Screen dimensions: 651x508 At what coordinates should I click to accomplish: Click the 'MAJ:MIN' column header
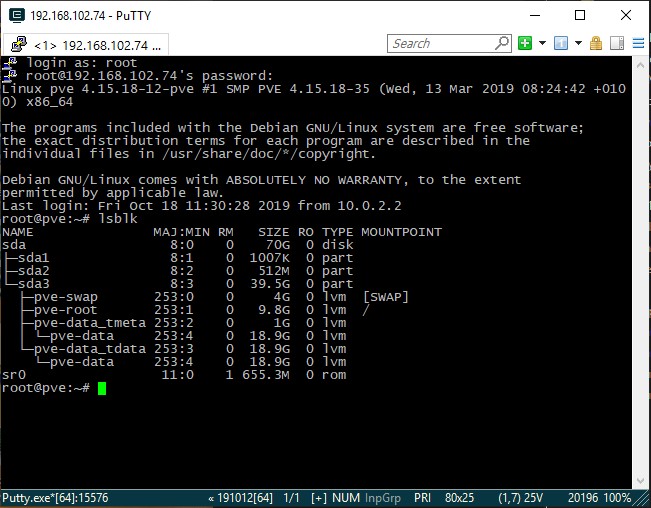tap(181, 232)
